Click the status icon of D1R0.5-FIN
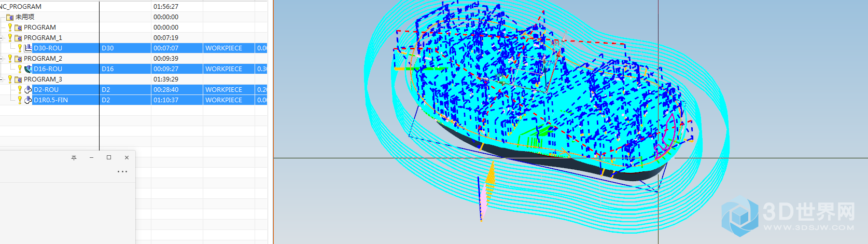Viewport: 868px width, 244px height. 20,100
